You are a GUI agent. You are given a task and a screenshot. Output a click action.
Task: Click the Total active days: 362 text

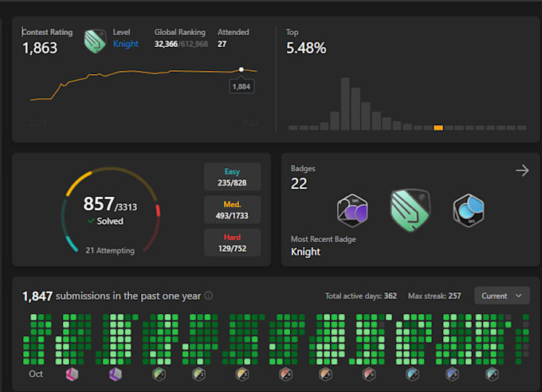pos(361,296)
